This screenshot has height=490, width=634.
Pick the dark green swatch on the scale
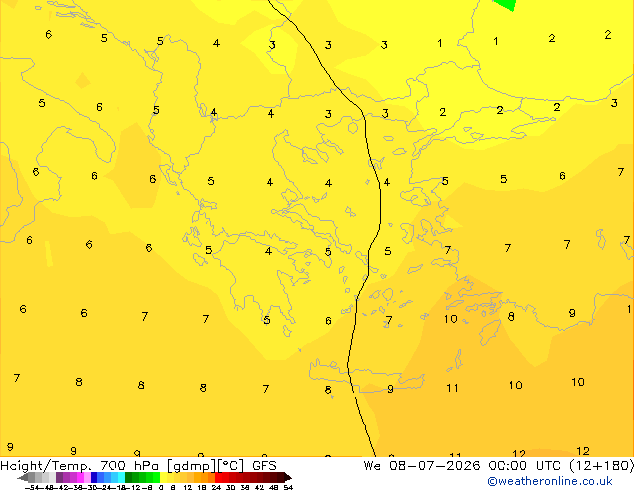point(129,477)
